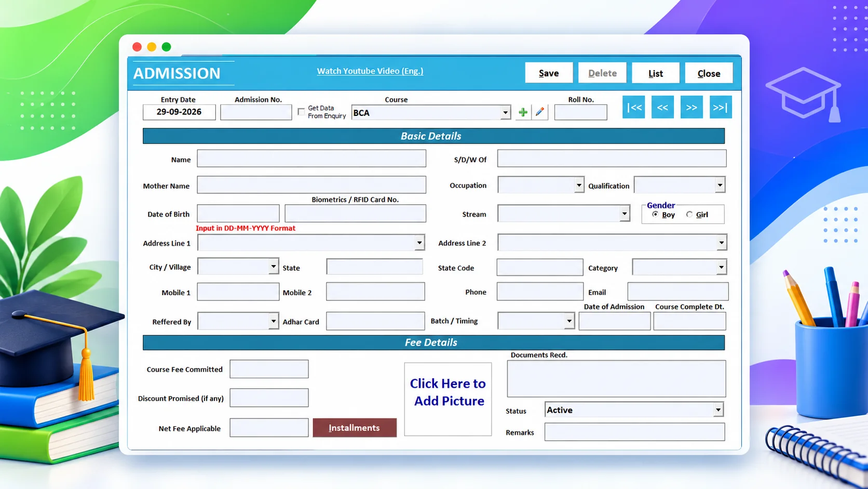This screenshot has height=489, width=868.
Task: Go to previous record button
Action: pyautogui.click(x=662, y=107)
